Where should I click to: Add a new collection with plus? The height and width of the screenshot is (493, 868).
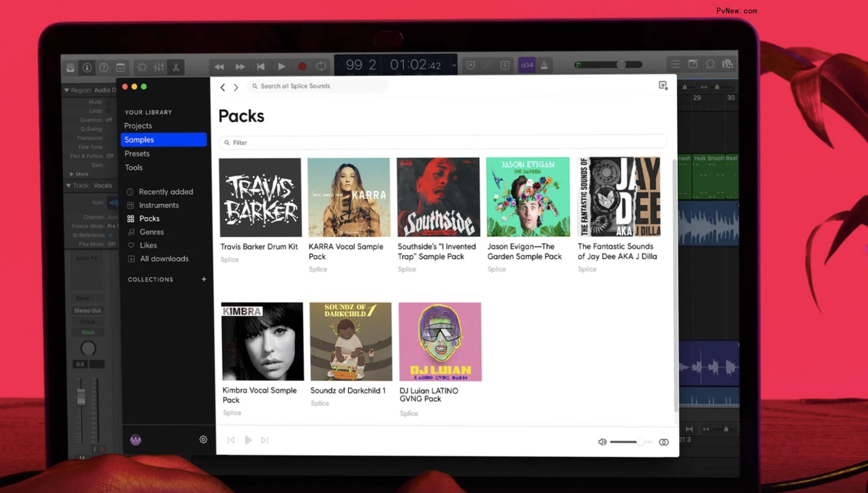pos(204,279)
